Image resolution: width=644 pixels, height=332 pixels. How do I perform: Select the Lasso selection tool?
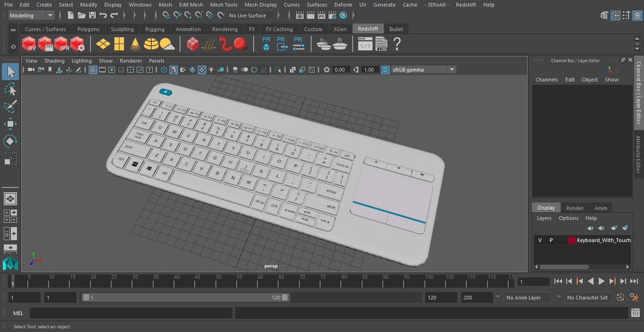tap(10, 89)
